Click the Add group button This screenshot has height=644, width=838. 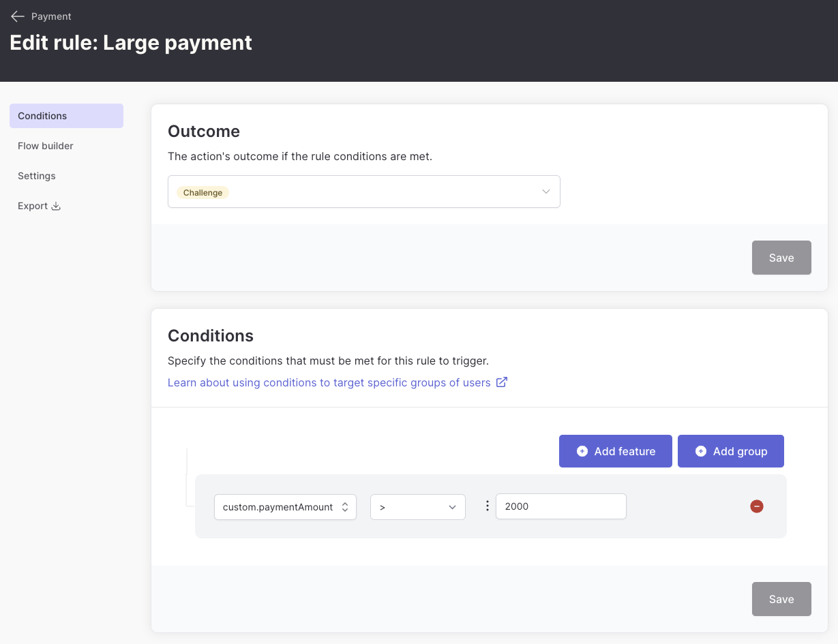731,451
